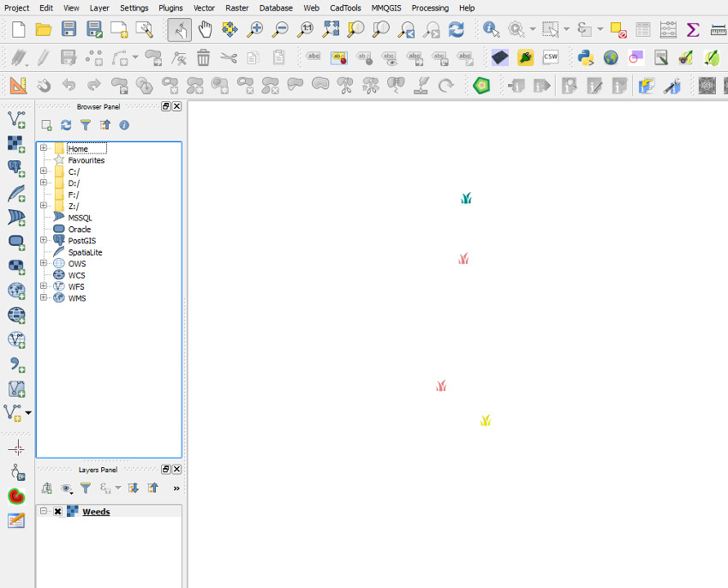
Task: Undo the last edit
Action: click(x=69, y=85)
